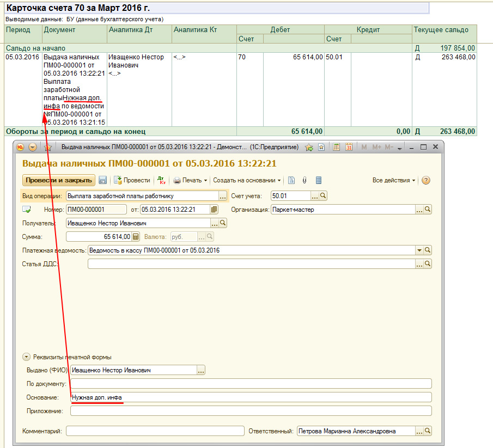Viewport: 493px width, 448px height.
Task: Click the Номер field ПМ00-000001
Action: [96, 210]
